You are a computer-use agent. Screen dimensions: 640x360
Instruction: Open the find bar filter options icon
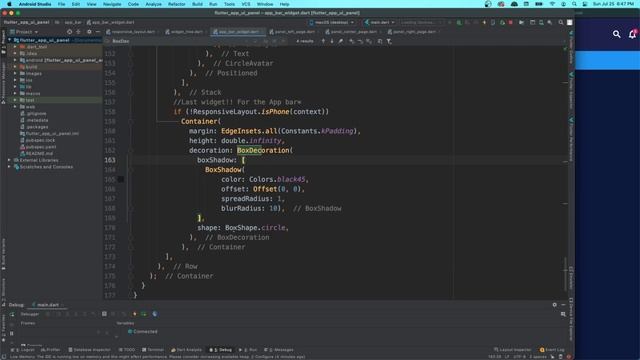click(389, 41)
